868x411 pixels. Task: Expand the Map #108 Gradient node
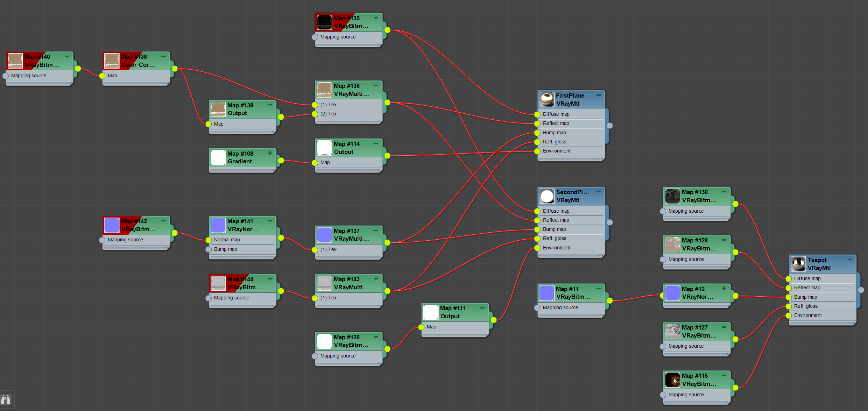click(270, 153)
